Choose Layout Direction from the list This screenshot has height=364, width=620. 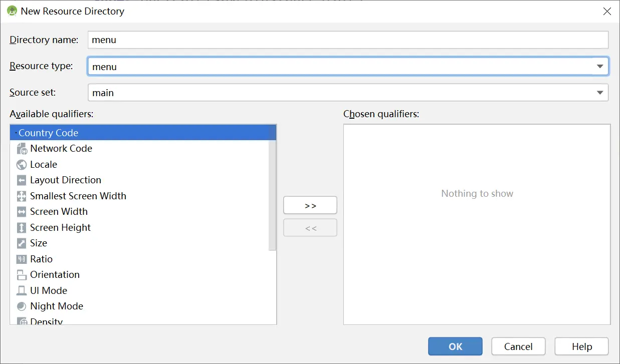(139, 180)
